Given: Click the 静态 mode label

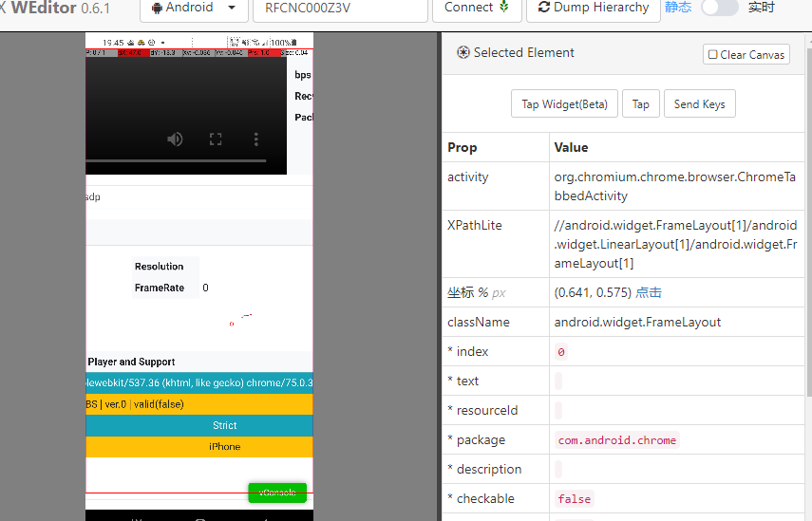Looking at the screenshot, I should (x=678, y=8).
